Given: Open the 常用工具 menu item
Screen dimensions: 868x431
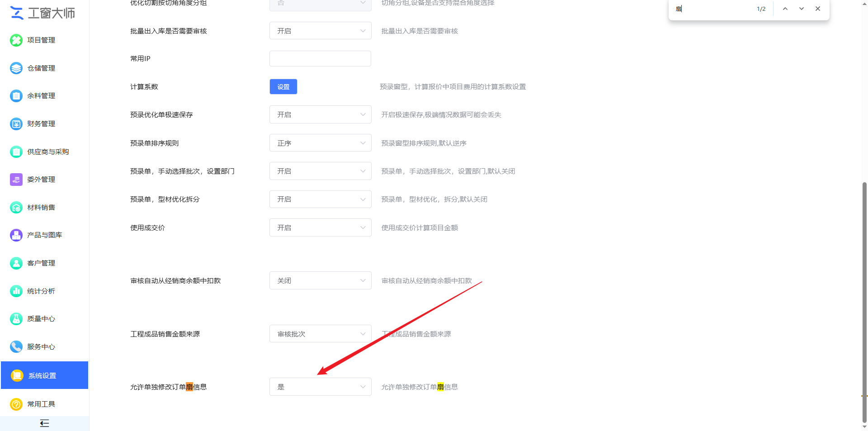Looking at the screenshot, I should 44,404.
